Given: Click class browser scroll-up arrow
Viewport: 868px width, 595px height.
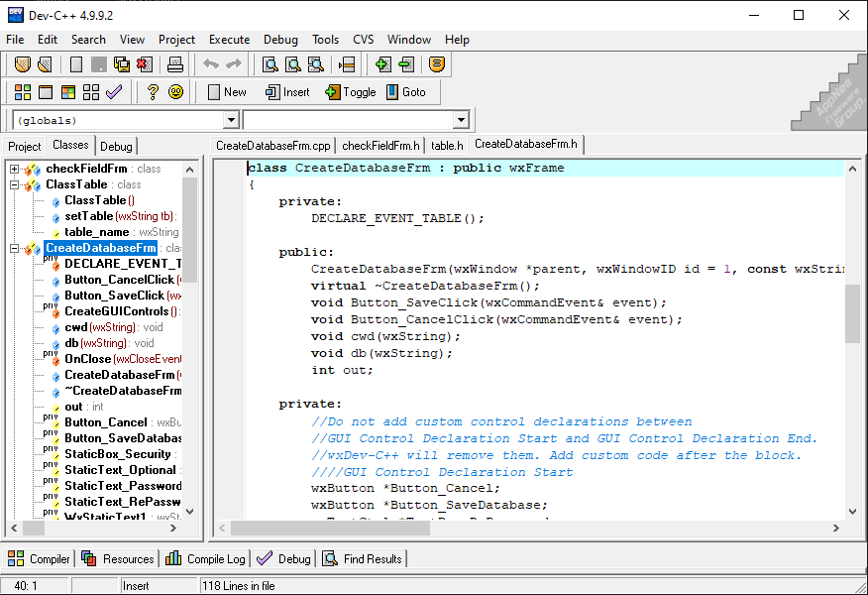Looking at the screenshot, I should [x=190, y=170].
